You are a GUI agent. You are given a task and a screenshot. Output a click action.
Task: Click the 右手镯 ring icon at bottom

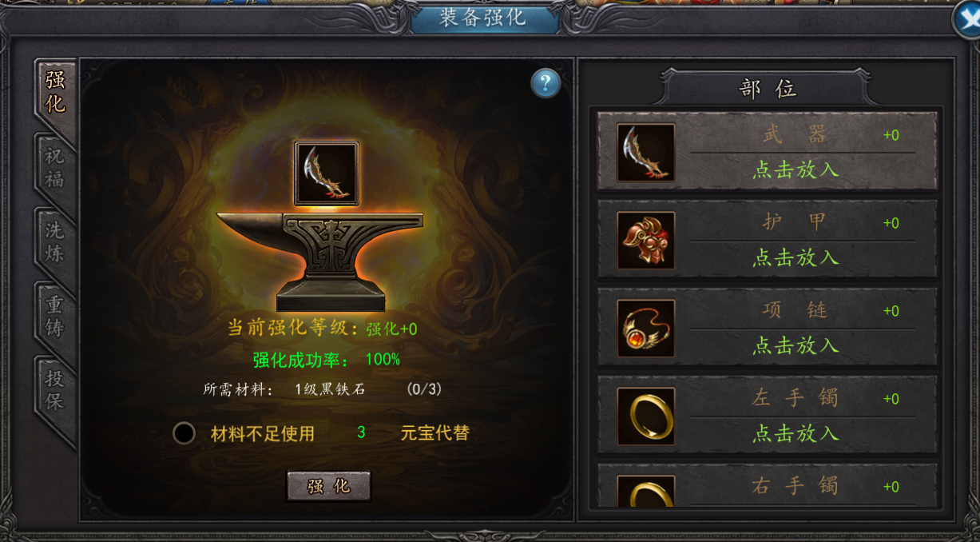click(x=646, y=491)
